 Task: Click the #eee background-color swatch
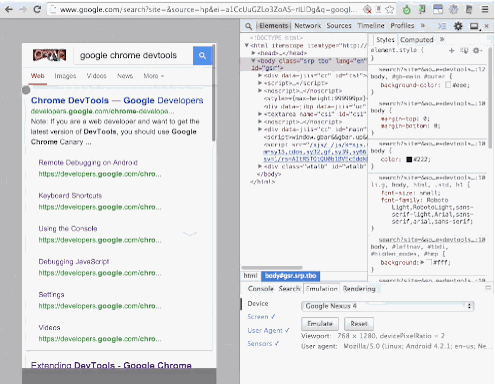click(x=448, y=85)
